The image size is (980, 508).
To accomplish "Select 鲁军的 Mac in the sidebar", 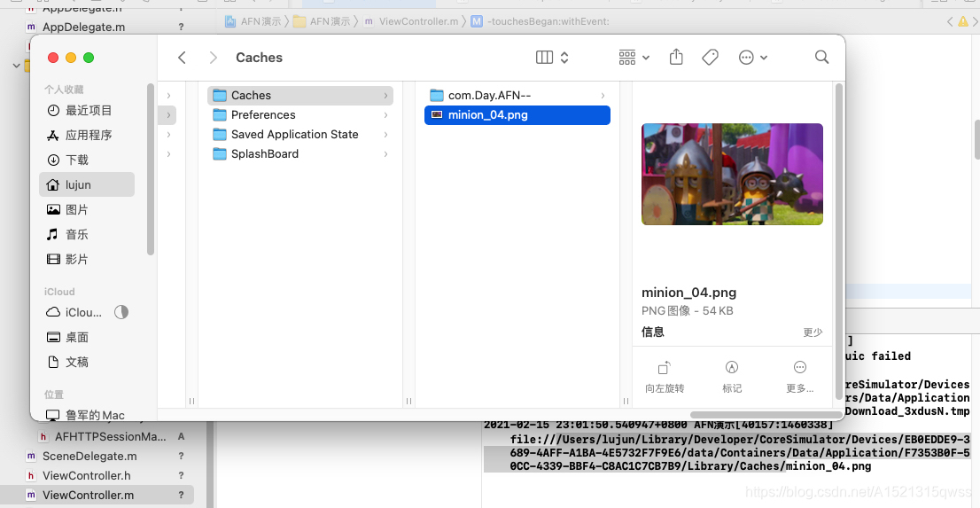I will coord(87,415).
